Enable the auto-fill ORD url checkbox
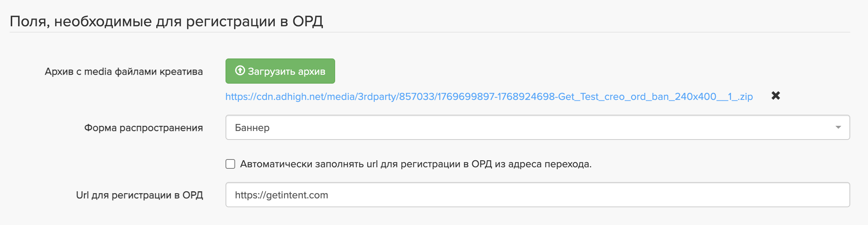Image resolution: width=868 pixels, height=225 pixels. [x=230, y=164]
